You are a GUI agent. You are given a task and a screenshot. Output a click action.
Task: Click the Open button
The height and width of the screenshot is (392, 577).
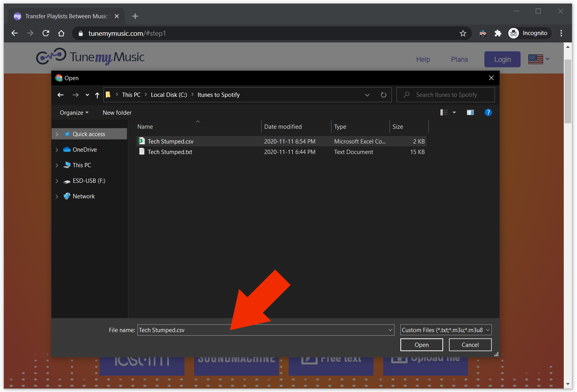(x=422, y=345)
